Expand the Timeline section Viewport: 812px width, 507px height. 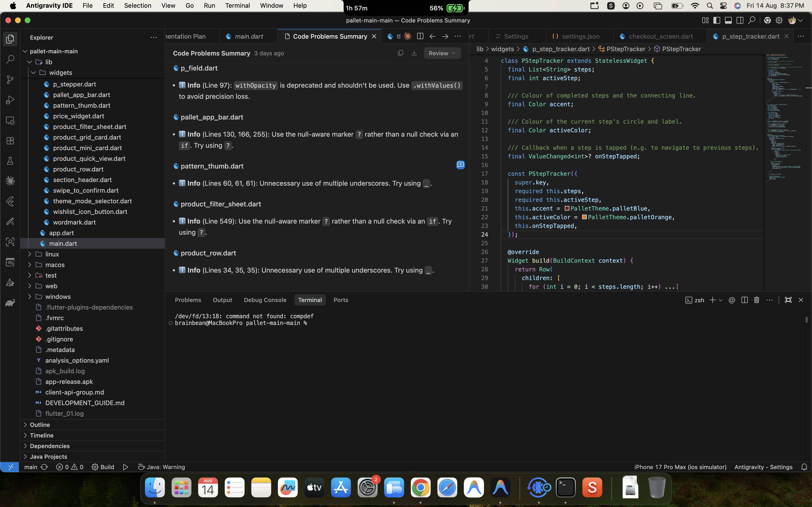42,435
